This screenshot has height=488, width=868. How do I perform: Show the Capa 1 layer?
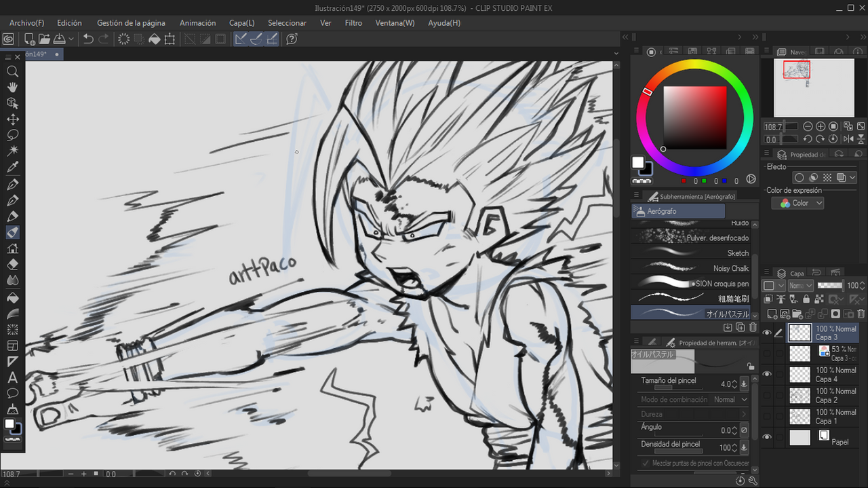pyautogui.click(x=767, y=416)
